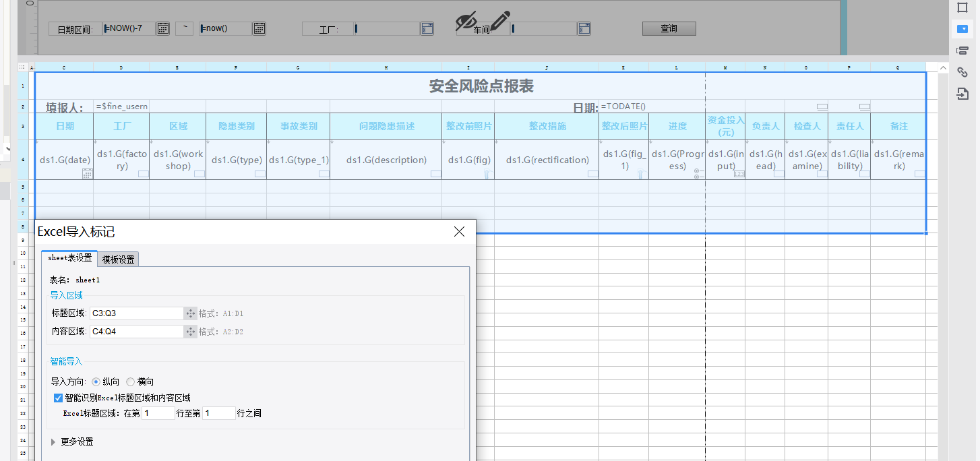Click the vertical scrollbar up arrow
Screen dimensions: 980x461
click(x=943, y=67)
